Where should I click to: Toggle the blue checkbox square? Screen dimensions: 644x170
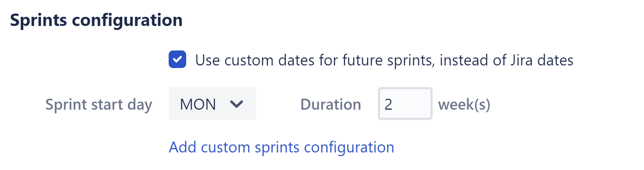[177, 60]
